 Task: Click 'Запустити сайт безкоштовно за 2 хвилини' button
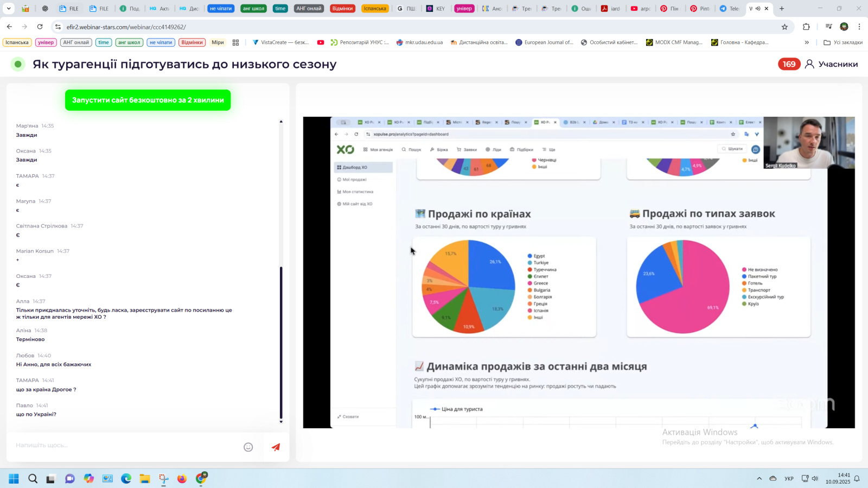point(148,100)
